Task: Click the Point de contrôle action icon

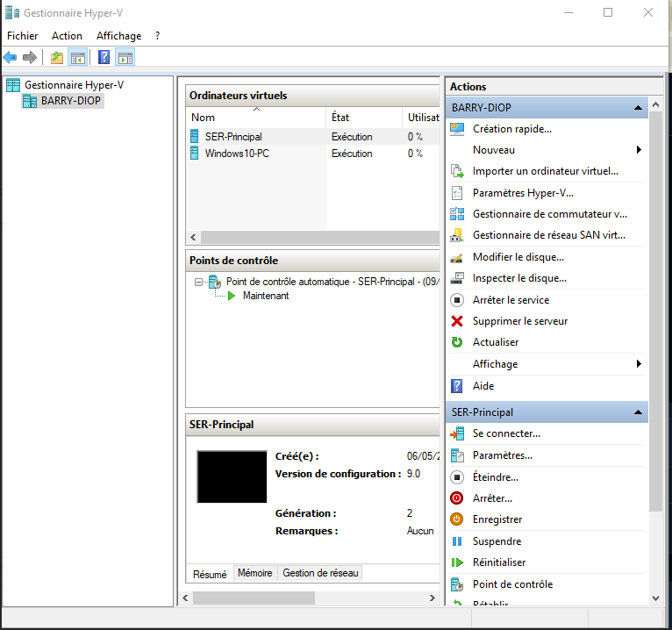Action: (x=457, y=584)
